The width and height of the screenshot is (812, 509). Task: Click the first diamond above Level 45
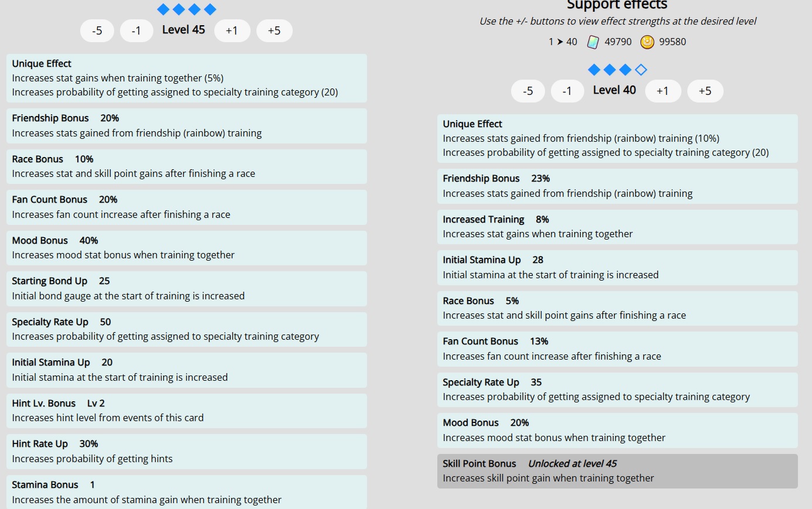(163, 9)
